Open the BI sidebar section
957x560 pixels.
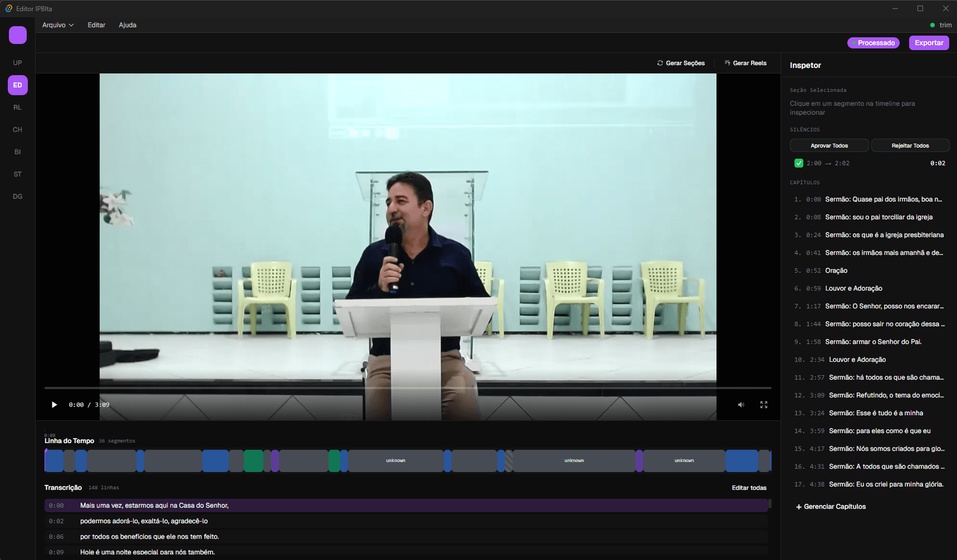pyautogui.click(x=18, y=152)
